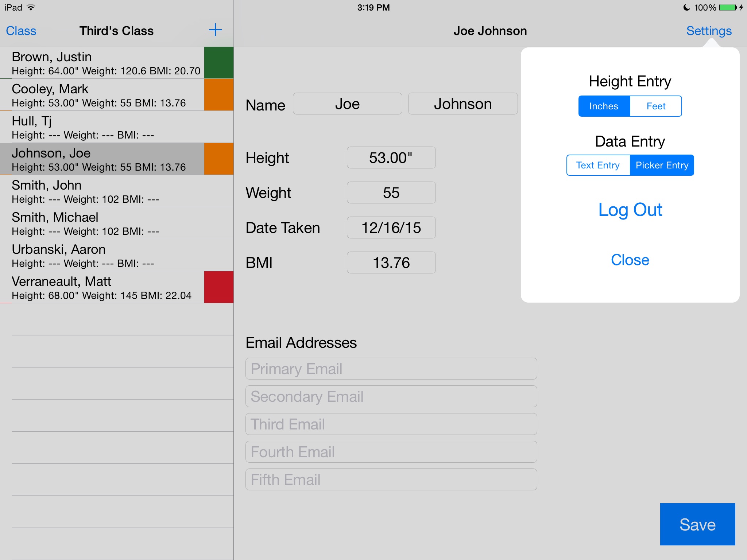Switch height entry to Feet
Screen dimensions: 747x560
[x=656, y=106]
